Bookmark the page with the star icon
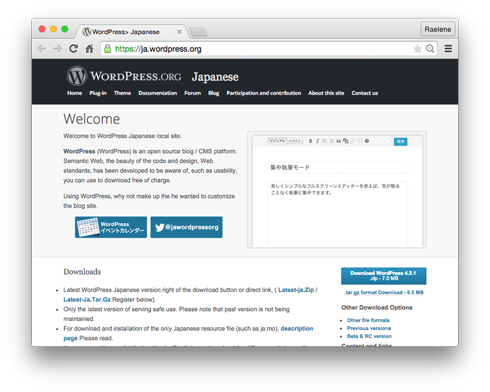 (x=417, y=49)
